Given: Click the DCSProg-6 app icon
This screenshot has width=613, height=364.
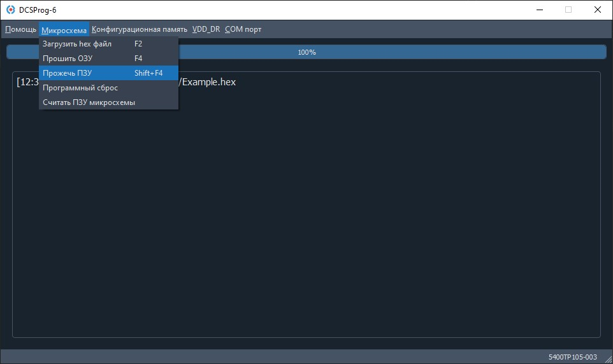Looking at the screenshot, I should (11, 10).
